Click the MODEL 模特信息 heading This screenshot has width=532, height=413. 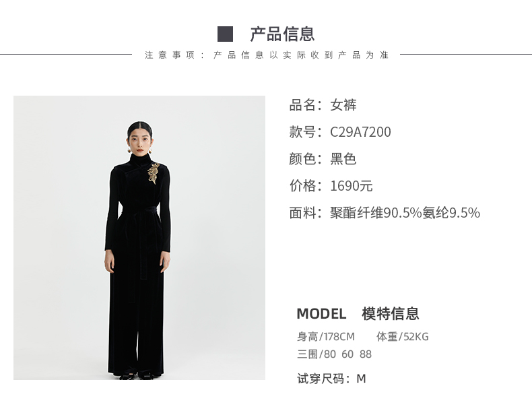click(358, 313)
